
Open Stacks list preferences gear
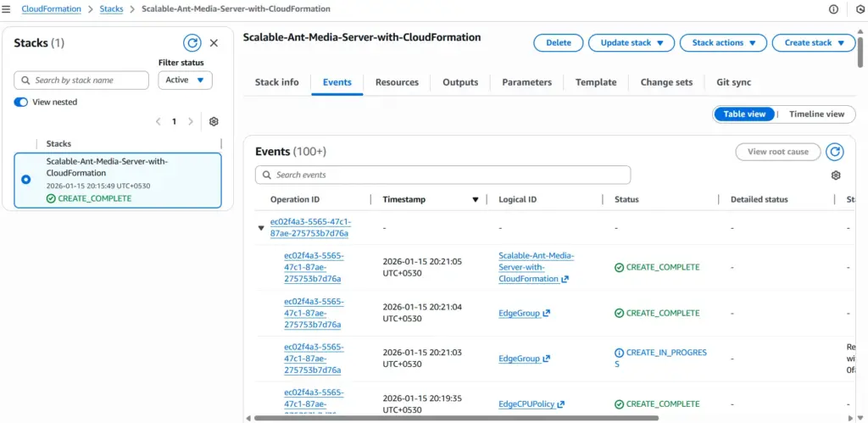pyautogui.click(x=214, y=122)
